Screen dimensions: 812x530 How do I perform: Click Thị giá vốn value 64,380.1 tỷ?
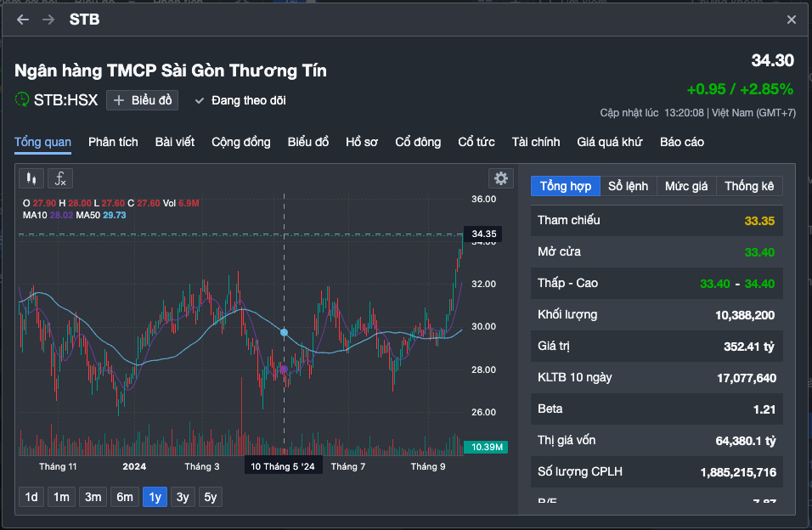[746, 441]
